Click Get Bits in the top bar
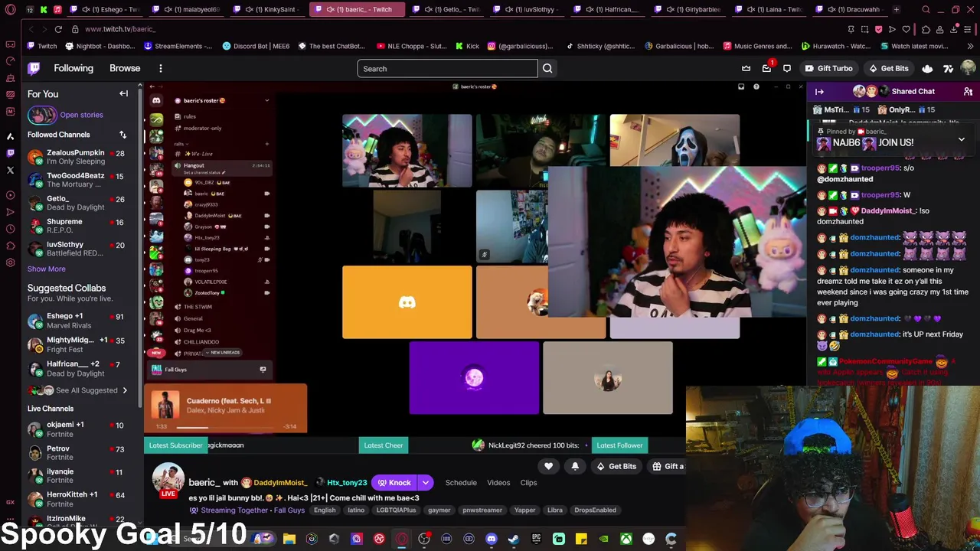This screenshot has height=551, width=980. (887, 68)
